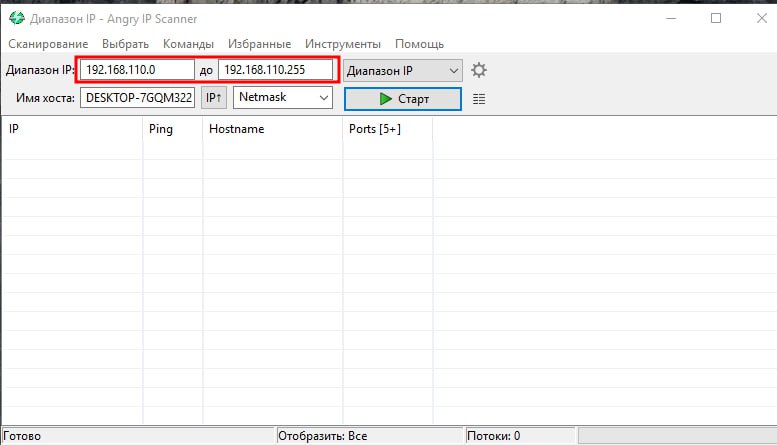The image size is (777, 445).
Task: Click the start IP field 192.168.110.0
Action: [137, 70]
